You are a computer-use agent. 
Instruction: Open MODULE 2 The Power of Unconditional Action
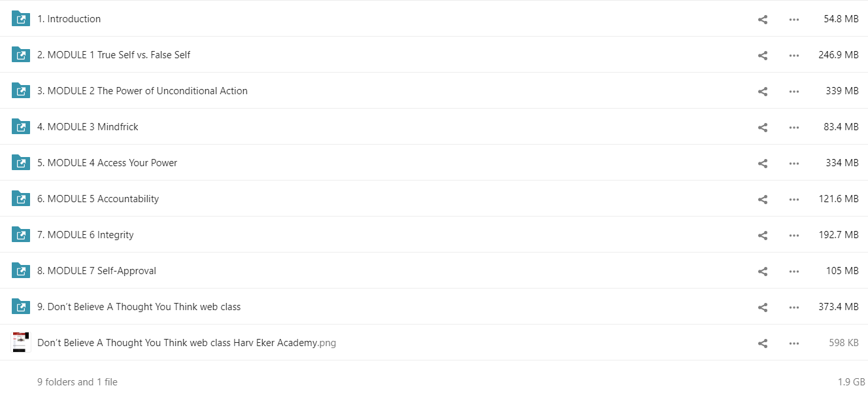142,91
